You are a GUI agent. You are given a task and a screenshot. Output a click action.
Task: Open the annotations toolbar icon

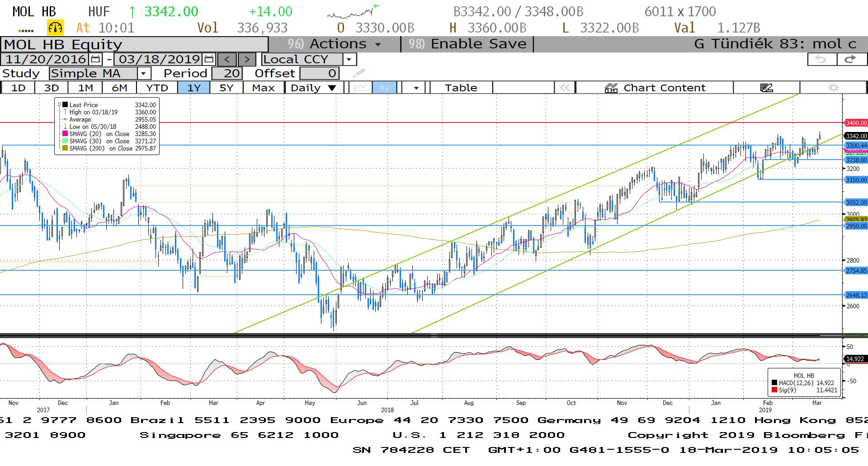pos(767,88)
